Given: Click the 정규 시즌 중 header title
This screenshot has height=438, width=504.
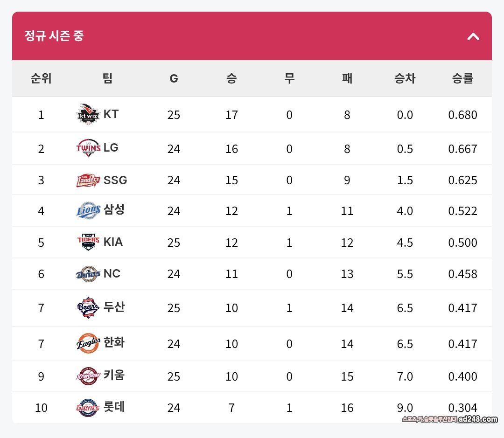Looking at the screenshot, I should 54,36.
